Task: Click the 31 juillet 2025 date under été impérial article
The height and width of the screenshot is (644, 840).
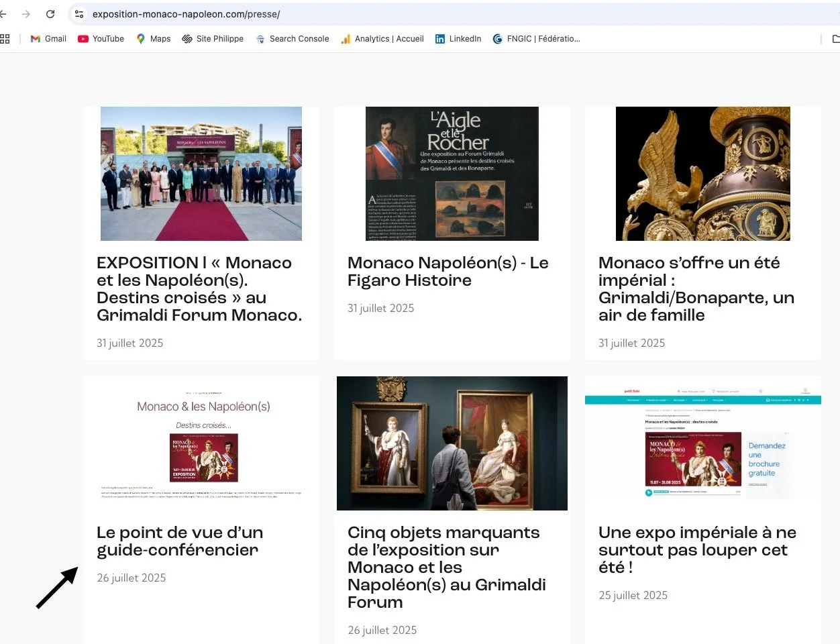Action: 632,343
